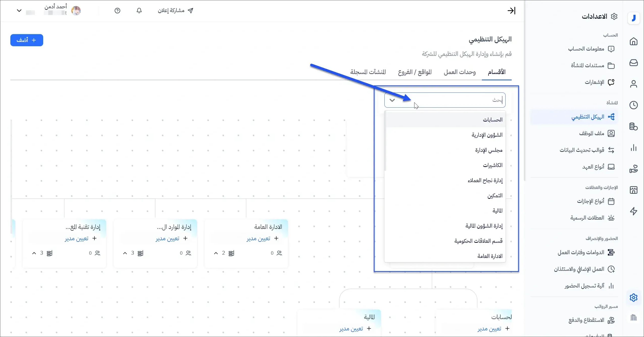Select الحسابات from the dropdown list
The width and height of the screenshot is (644, 337).
pyautogui.click(x=493, y=119)
